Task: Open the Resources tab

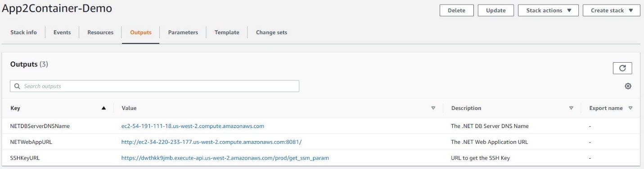Action: (x=100, y=32)
